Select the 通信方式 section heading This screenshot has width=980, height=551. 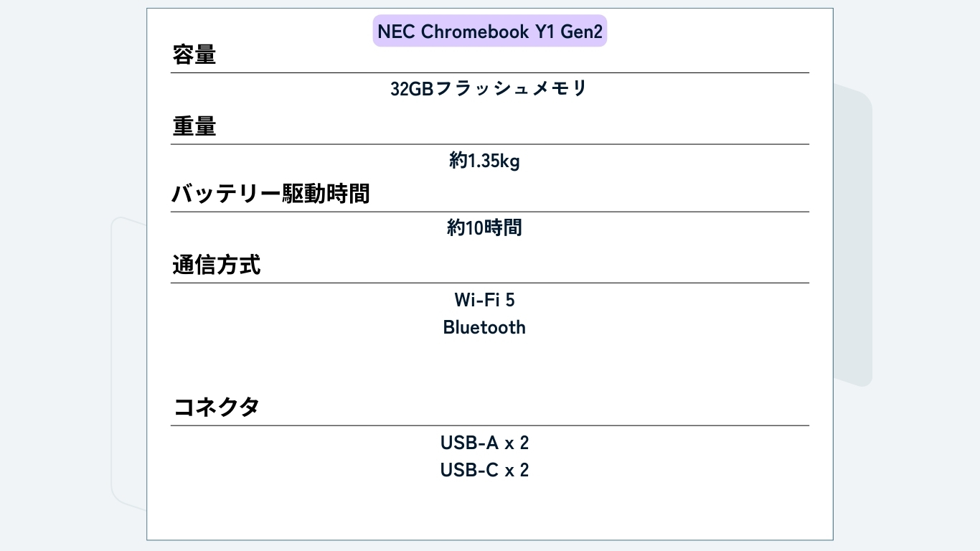coord(217,265)
